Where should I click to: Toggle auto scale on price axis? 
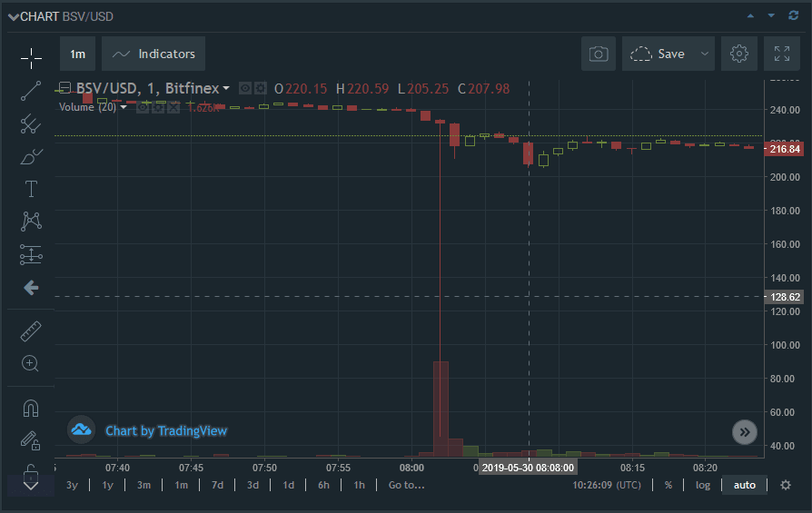pyautogui.click(x=744, y=485)
